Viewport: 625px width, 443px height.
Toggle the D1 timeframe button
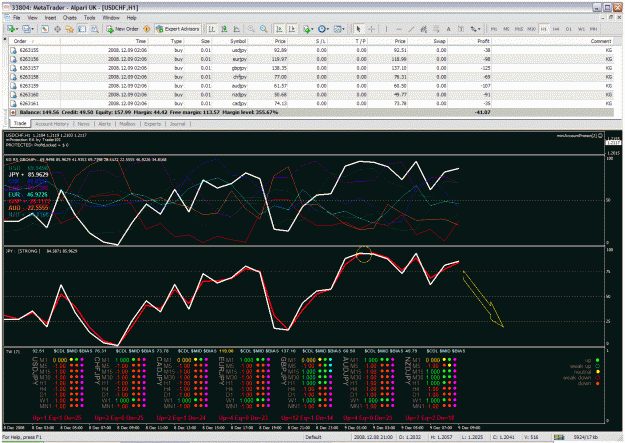568,29
